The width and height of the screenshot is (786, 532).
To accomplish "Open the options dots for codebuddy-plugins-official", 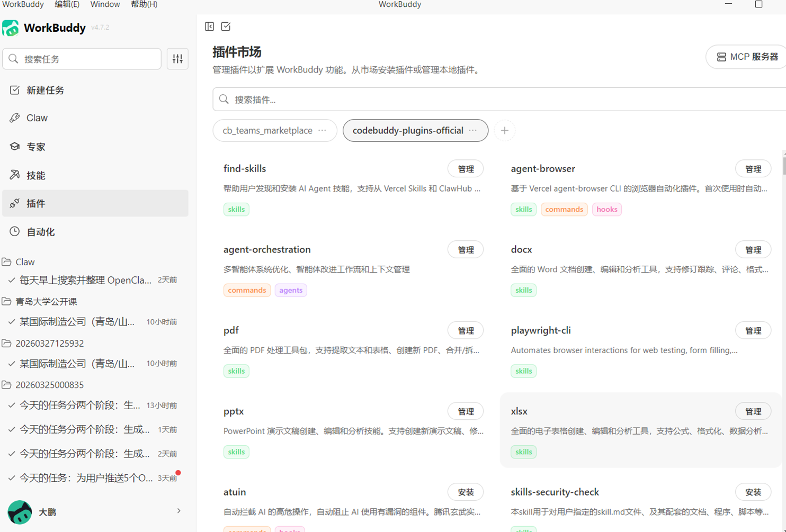I will point(473,130).
